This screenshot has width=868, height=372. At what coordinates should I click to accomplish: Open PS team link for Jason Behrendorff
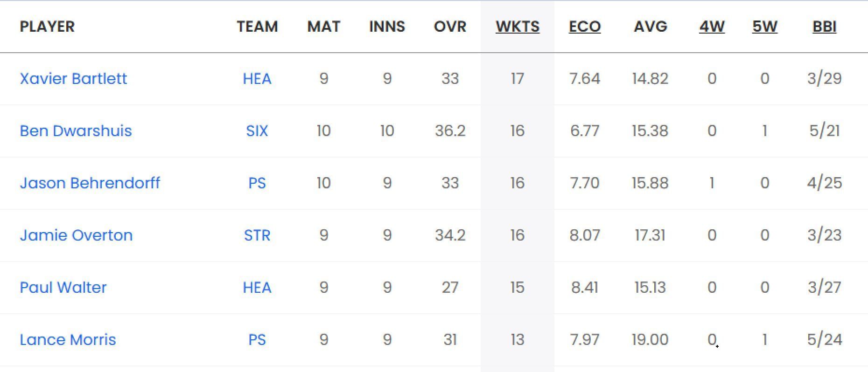coord(257,183)
